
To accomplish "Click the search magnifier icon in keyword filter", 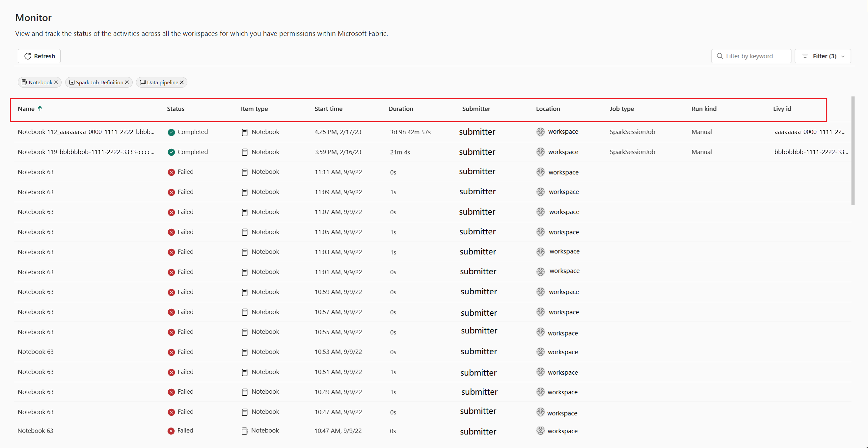I will click(x=720, y=56).
